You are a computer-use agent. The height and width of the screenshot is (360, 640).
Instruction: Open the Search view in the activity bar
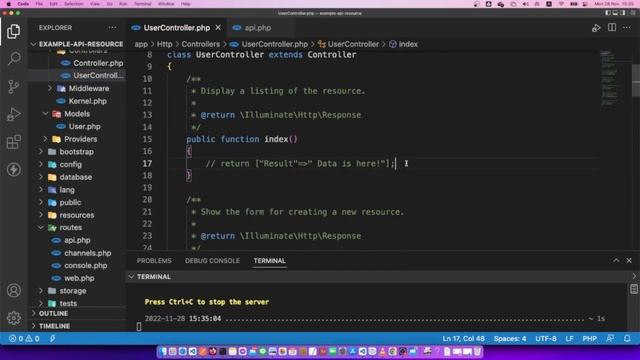pos(13,59)
